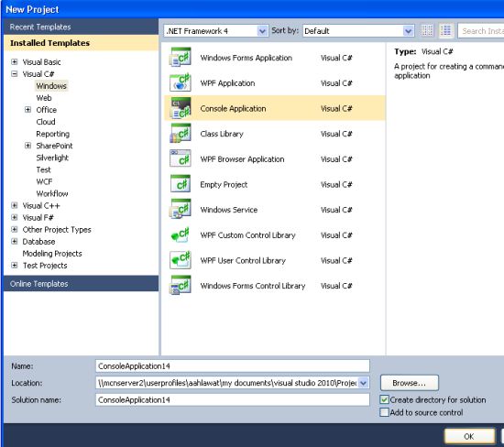Select the Silverlight category
The height and width of the screenshot is (447, 504).
[52, 158]
